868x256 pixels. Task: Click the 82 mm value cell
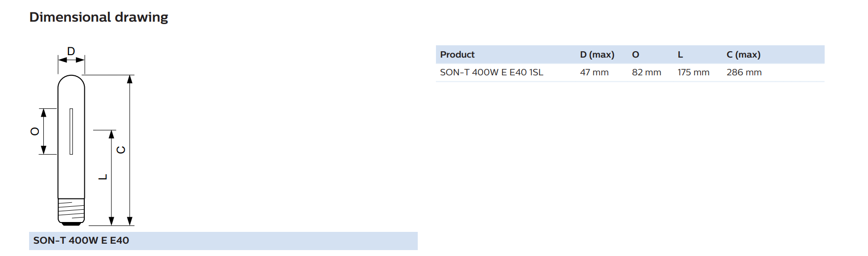coord(646,72)
